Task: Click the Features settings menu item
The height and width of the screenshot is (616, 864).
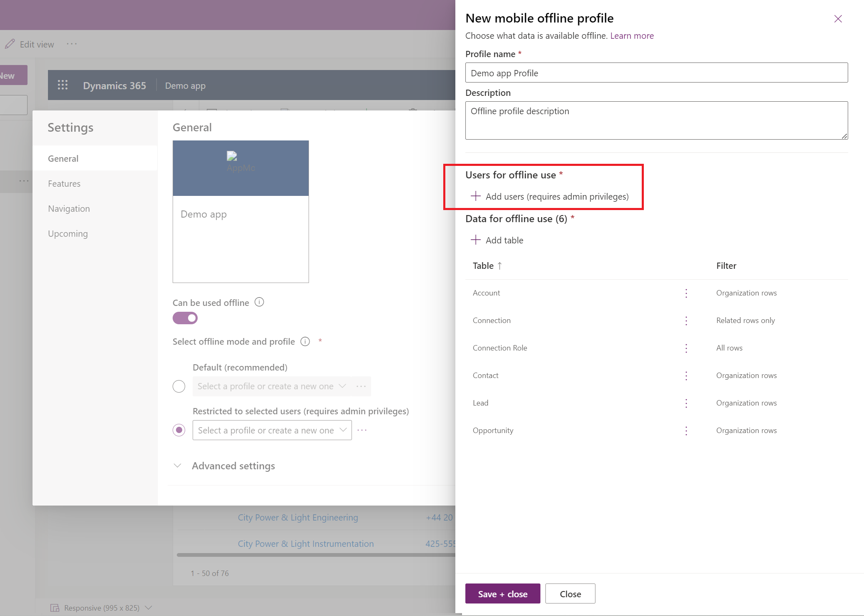Action: 64,183
